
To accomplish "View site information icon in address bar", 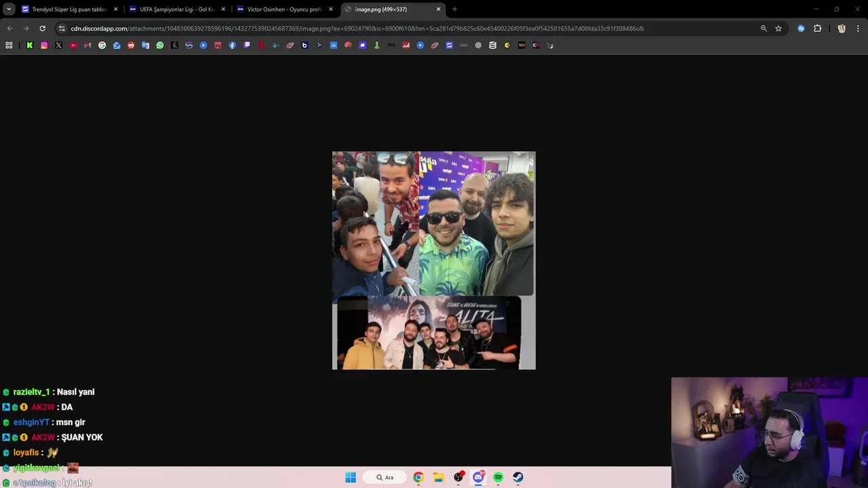I will click(62, 28).
